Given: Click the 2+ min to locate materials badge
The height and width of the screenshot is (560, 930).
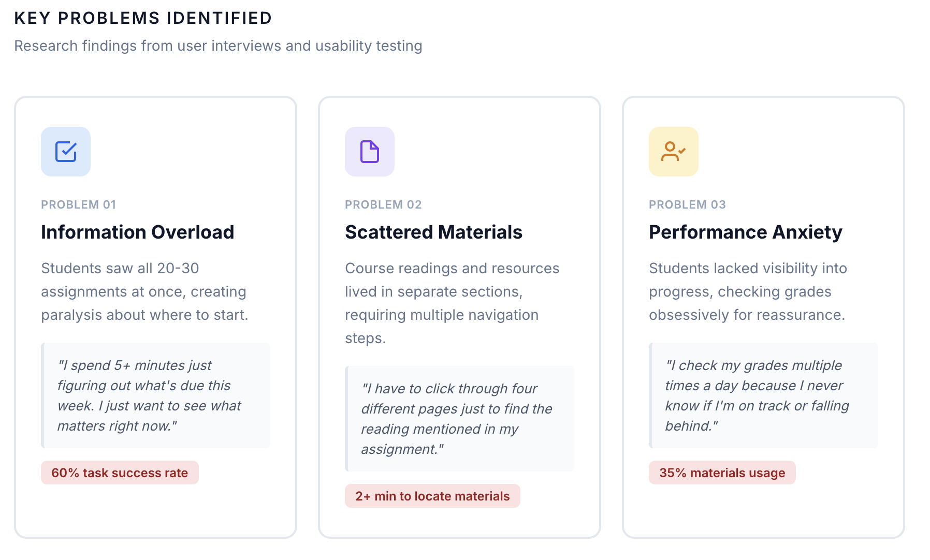Looking at the screenshot, I should click(432, 496).
